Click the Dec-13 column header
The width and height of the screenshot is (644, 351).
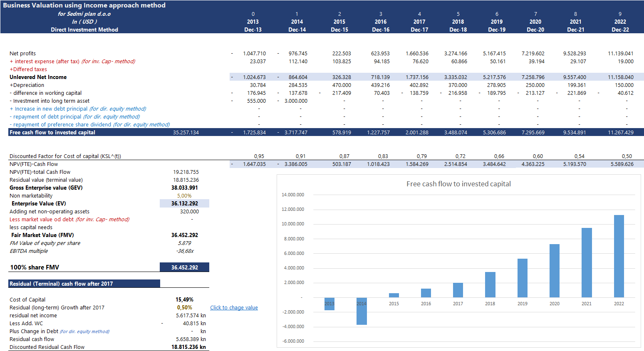[253, 30]
